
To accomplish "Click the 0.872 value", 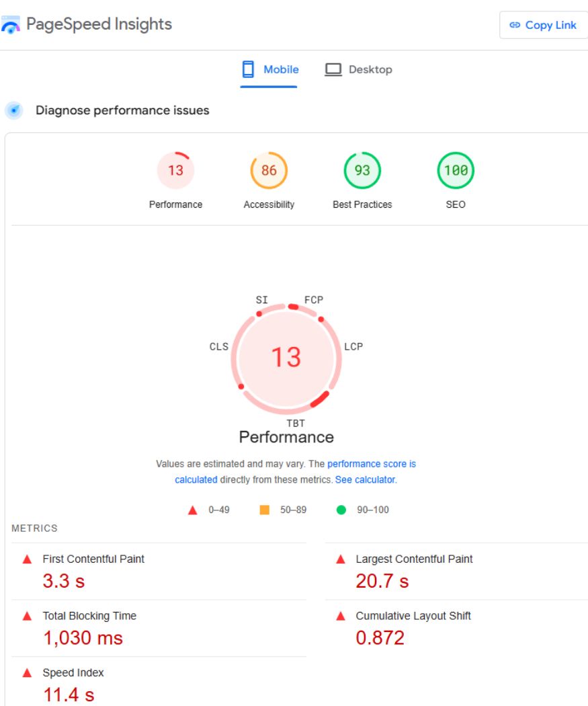I will click(x=380, y=638).
